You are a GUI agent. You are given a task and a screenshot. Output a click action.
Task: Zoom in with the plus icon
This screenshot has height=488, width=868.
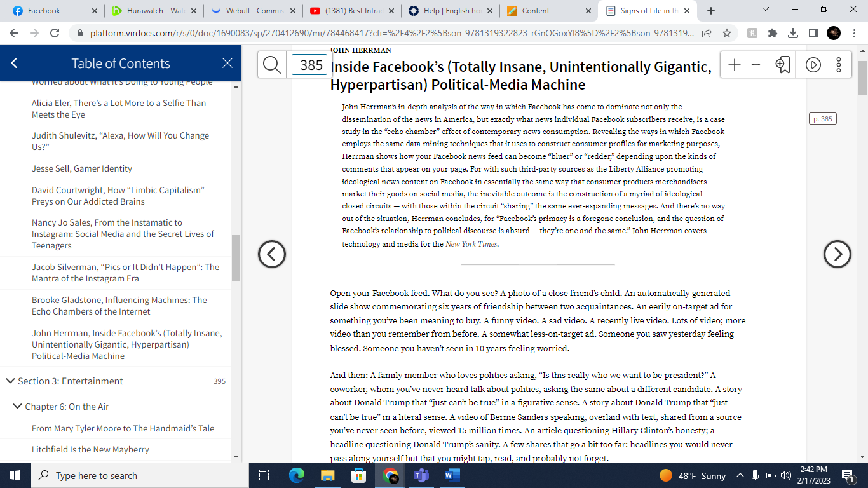(x=735, y=65)
